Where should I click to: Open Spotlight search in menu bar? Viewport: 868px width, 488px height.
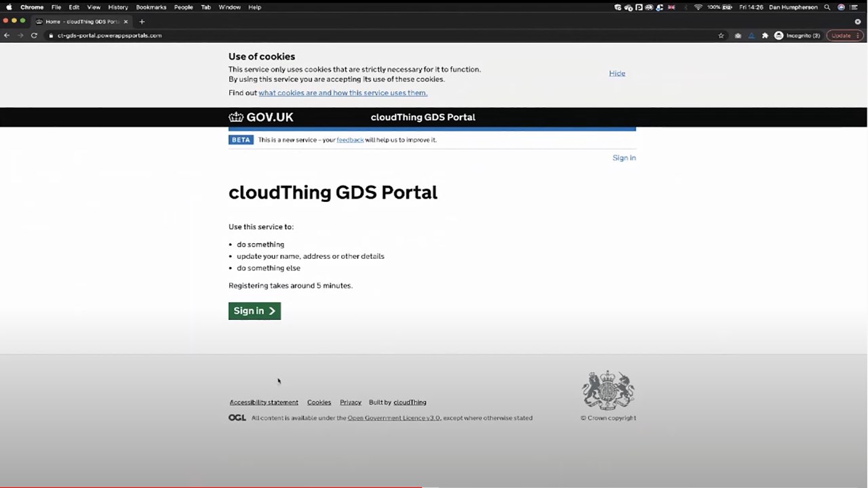coord(827,7)
